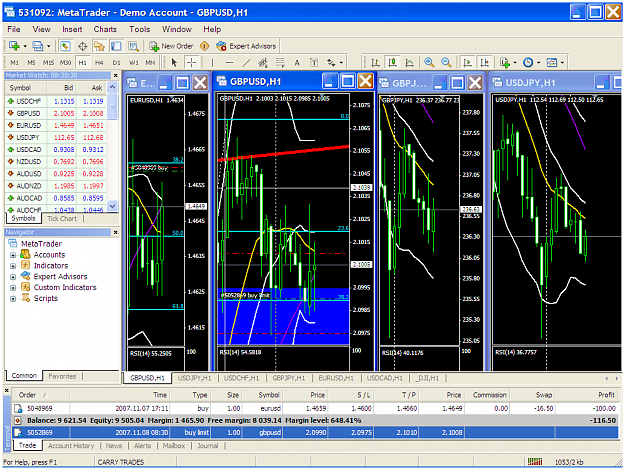Click the Market Watch scrollbar thumb
The image size is (625, 470).
(112, 106)
